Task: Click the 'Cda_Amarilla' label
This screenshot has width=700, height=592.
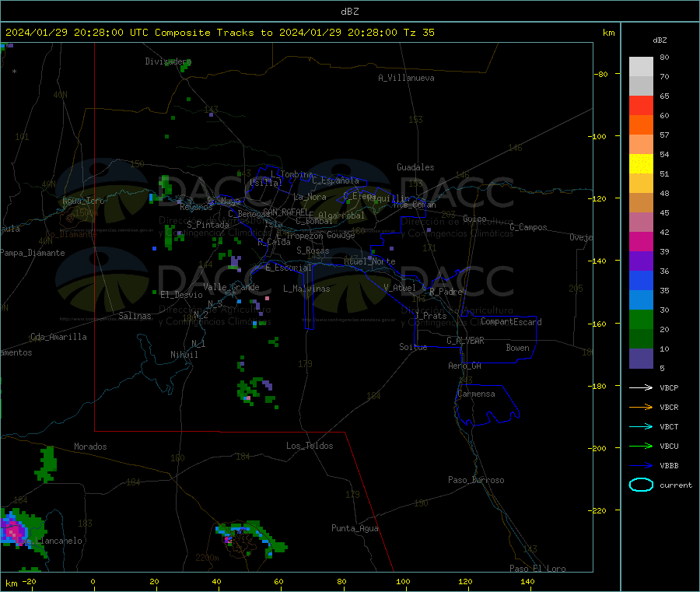Action: pos(58,337)
